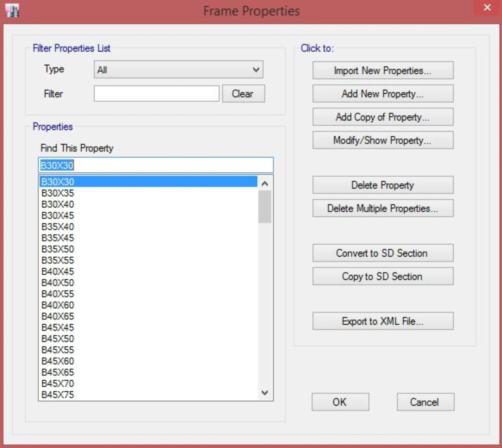Click Delete Multiple Properties button
This screenshot has width=502, height=448.
click(x=383, y=208)
